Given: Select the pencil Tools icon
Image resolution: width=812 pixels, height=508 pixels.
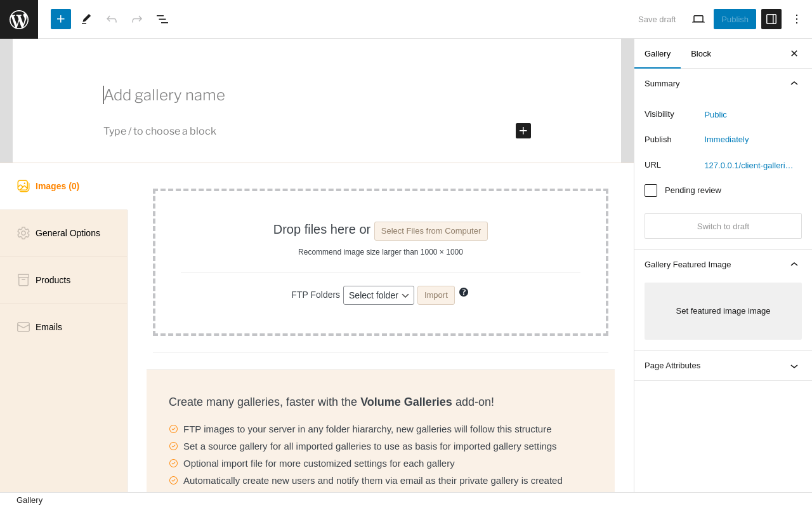Looking at the screenshot, I should click(86, 19).
